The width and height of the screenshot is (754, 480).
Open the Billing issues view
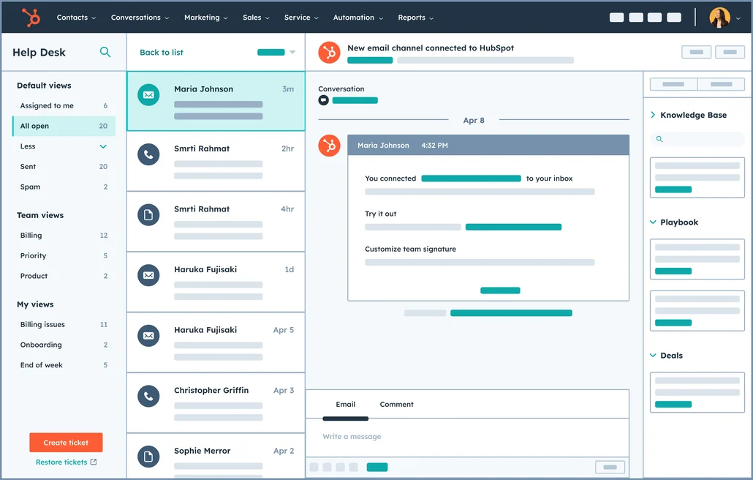[x=64, y=324]
